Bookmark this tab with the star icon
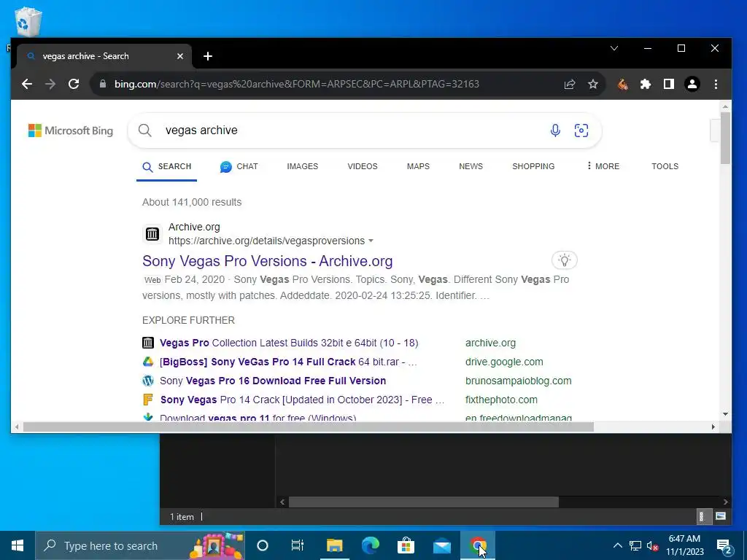 tap(593, 85)
